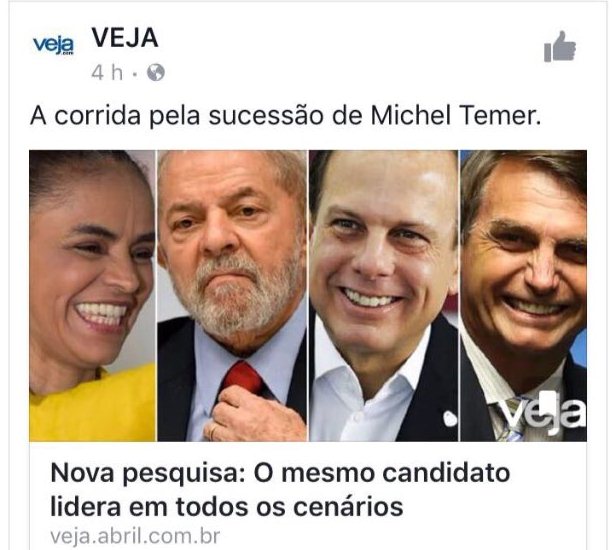Click the thumbs-up Like page icon
This screenshot has height=550, width=612.
560,46
